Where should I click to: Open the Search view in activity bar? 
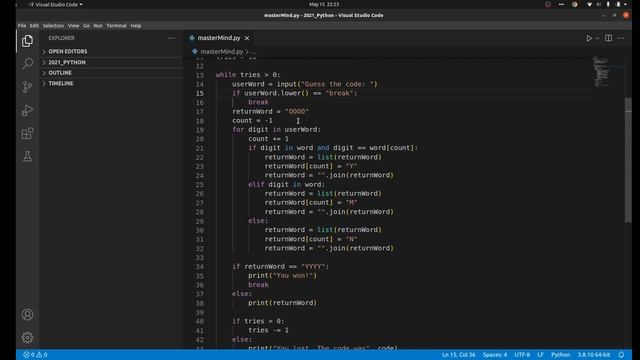(x=27, y=64)
